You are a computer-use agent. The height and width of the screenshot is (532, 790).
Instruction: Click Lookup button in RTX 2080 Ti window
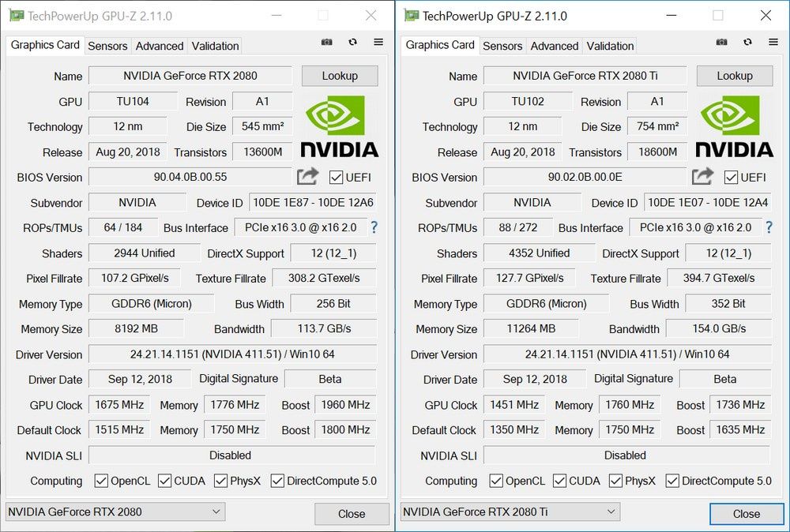735,76
